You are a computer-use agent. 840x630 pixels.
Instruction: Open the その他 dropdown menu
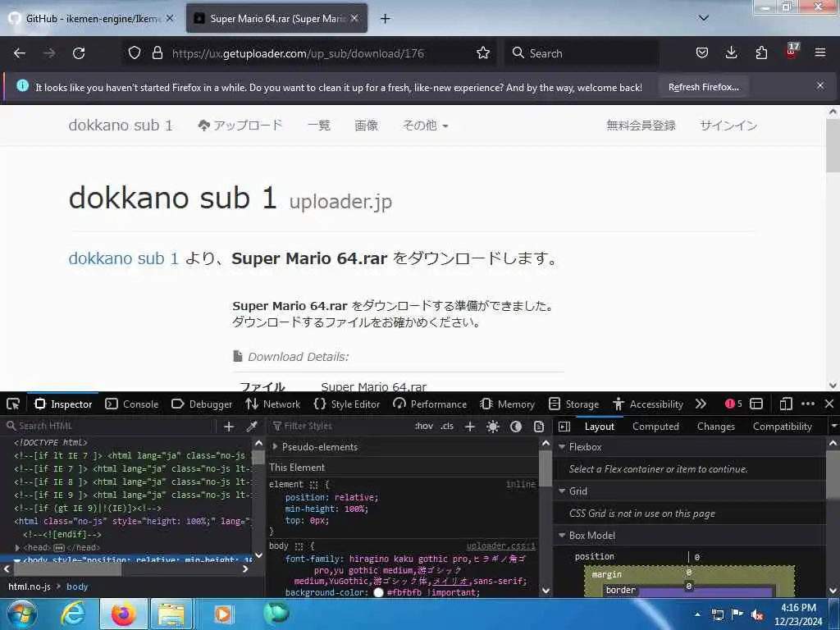[426, 126]
